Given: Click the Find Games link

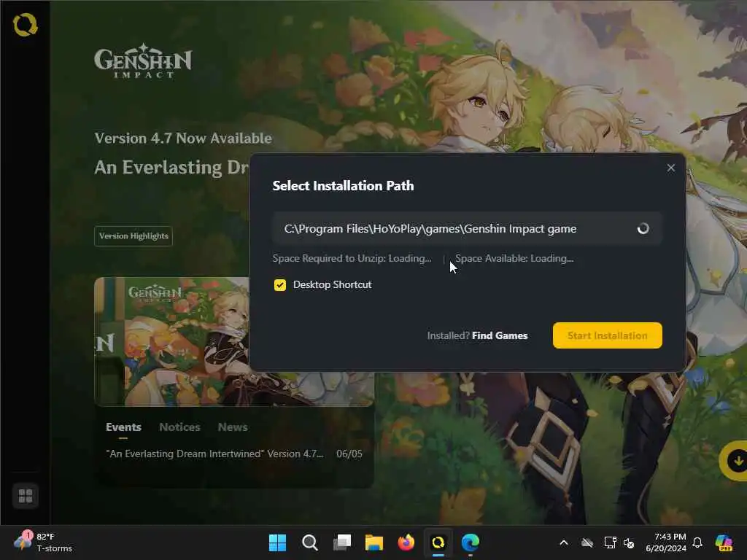Looking at the screenshot, I should coord(500,335).
